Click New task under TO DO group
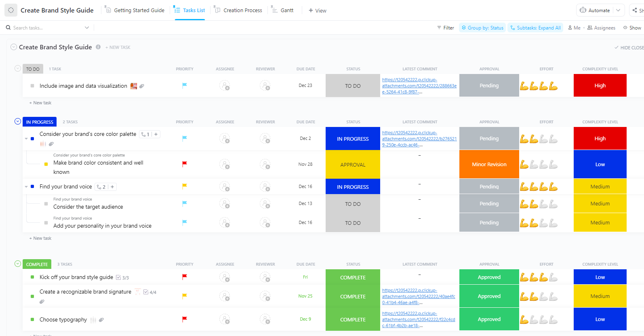 point(40,103)
